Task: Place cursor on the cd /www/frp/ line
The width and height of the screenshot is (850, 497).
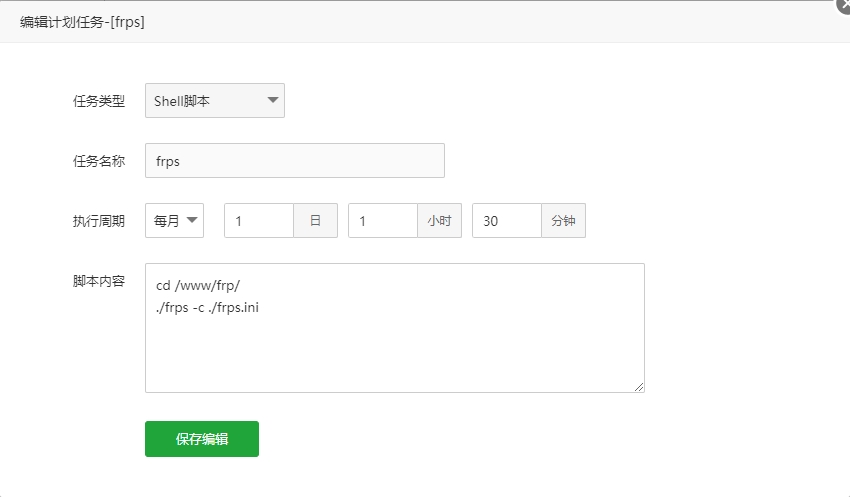Action: click(198, 286)
